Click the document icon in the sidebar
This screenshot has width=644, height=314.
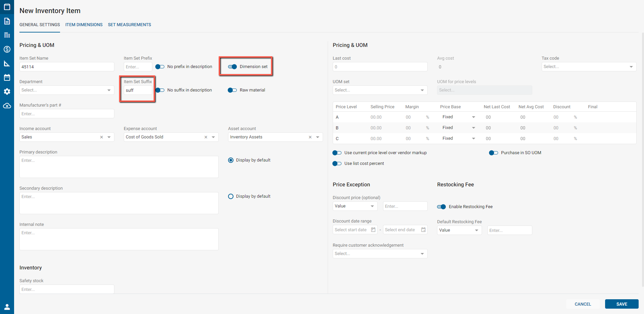[x=7, y=21]
